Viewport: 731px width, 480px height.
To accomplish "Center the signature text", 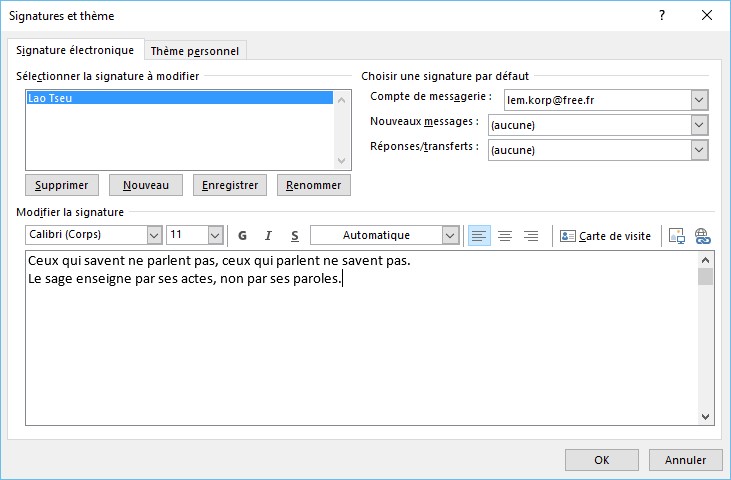I will pos(505,235).
